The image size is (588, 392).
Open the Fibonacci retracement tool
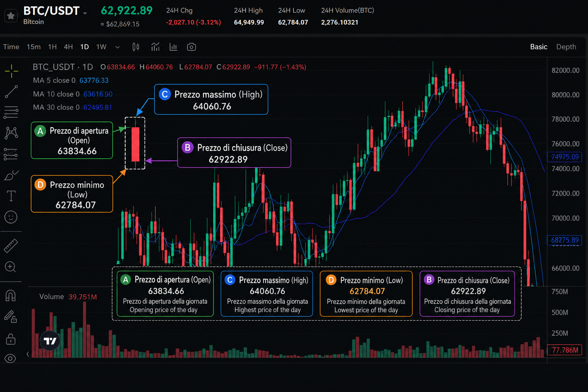[11, 112]
